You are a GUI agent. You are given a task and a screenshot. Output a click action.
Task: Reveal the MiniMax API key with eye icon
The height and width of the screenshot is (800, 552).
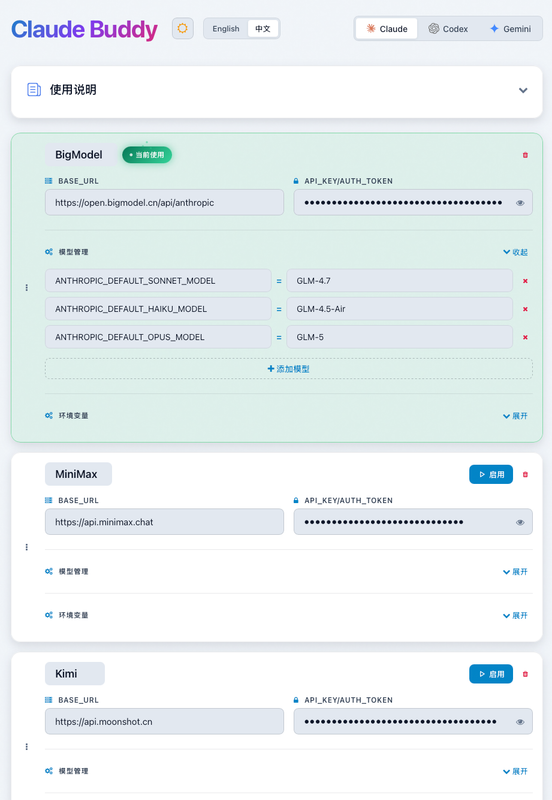tap(520, 522)
